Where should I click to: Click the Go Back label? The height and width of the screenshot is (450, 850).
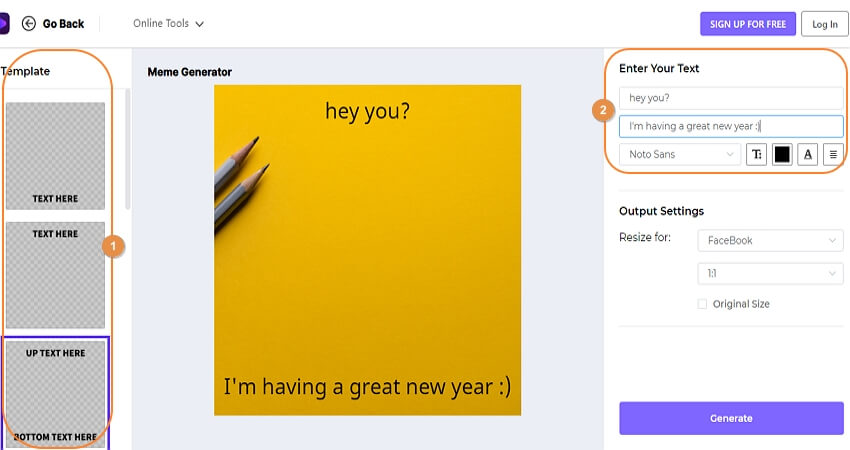pyautogui.click(x=63, y=24)
